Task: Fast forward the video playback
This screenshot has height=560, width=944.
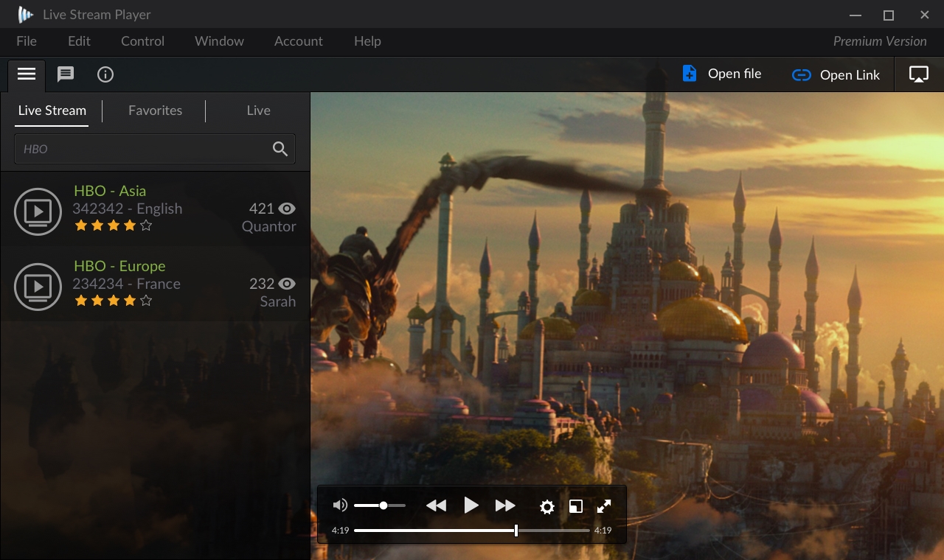Action: click(505, 505)
